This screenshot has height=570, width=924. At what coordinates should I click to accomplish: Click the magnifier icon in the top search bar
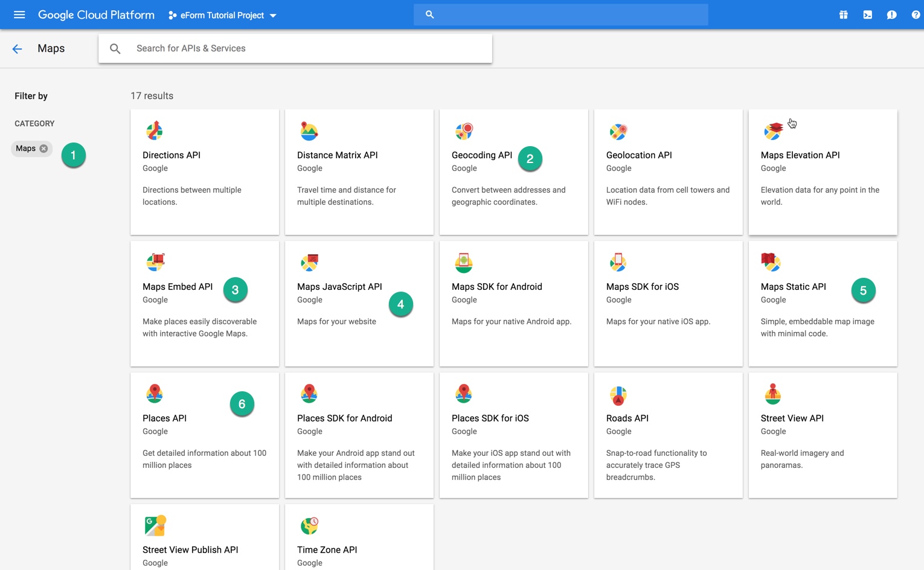(429, 14)
